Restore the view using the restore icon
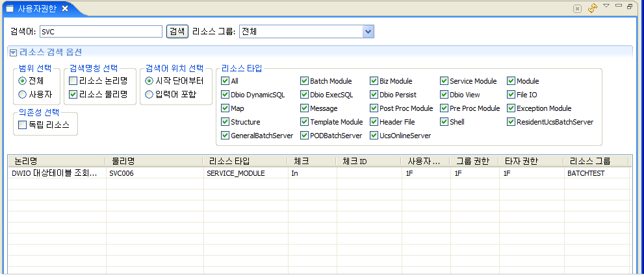Screen dimensions: 644x277 click(630, 6)
